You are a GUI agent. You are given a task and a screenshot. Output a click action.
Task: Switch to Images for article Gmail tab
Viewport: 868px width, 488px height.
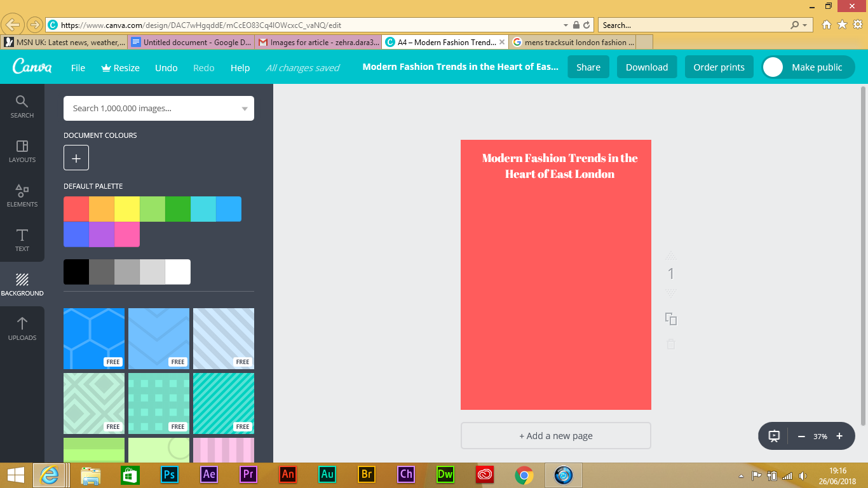318,43
